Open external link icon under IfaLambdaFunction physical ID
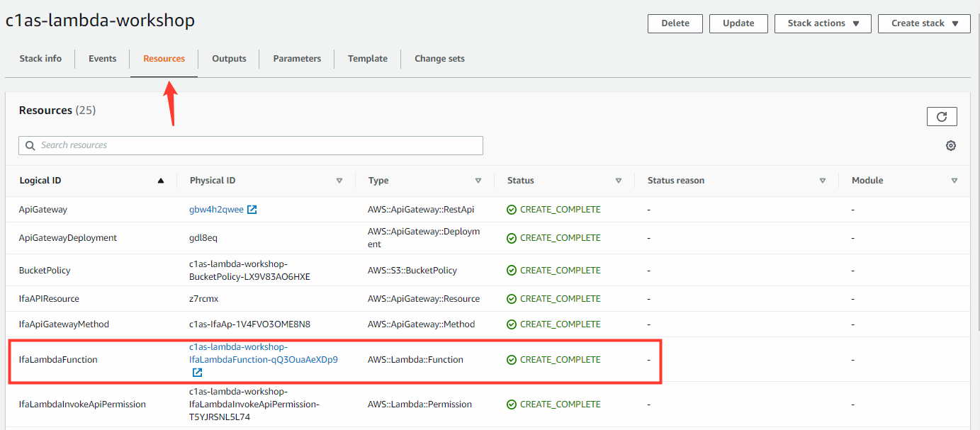Image resolution: width=980 pixels, height=430 pixels. coord(197,373)
